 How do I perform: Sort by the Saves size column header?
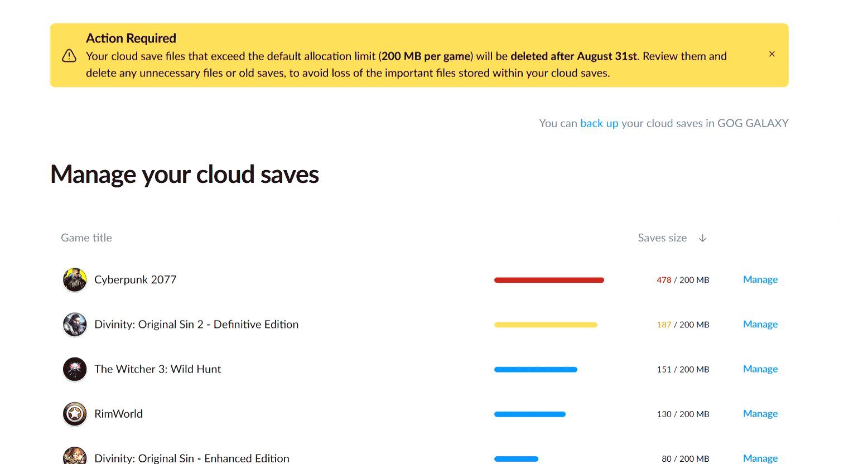[662, 238]
